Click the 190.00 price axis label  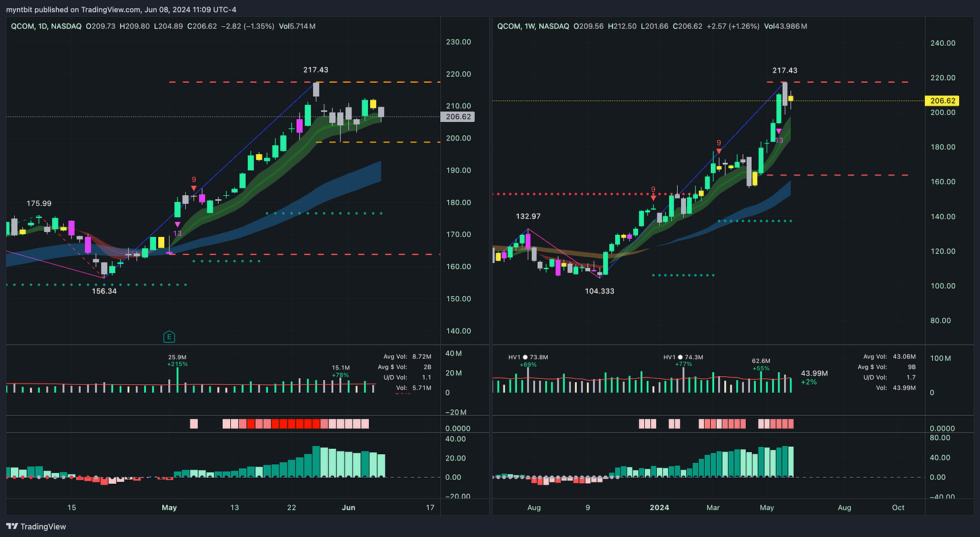458,170
